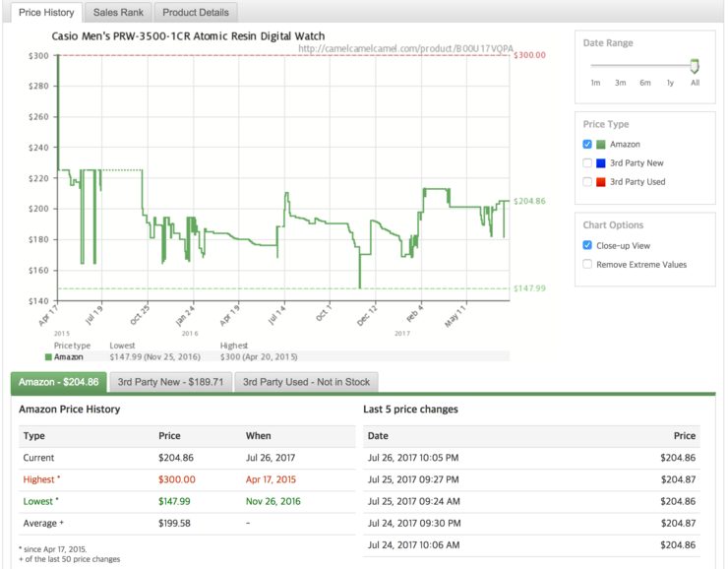Click the Jul 25, 2017 09:27 PM entry

click(x=413, y=479)
